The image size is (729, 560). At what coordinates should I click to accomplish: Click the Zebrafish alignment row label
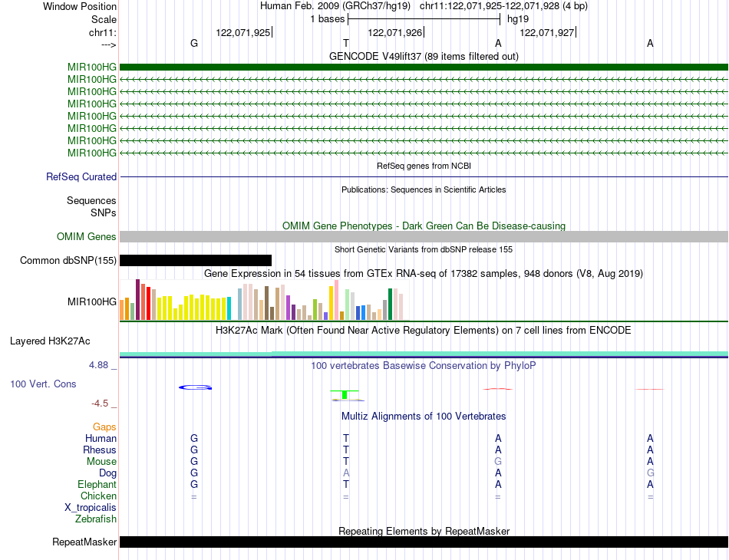pos(96,519)
